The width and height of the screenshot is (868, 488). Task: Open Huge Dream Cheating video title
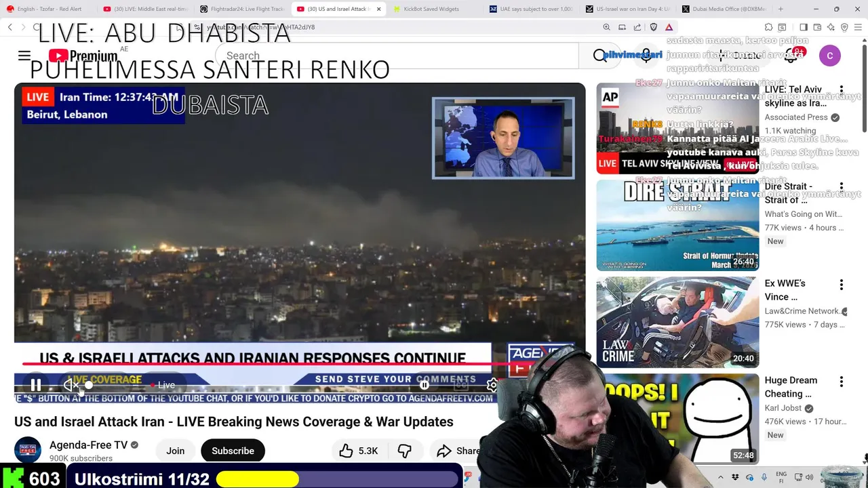coord(791,387)
